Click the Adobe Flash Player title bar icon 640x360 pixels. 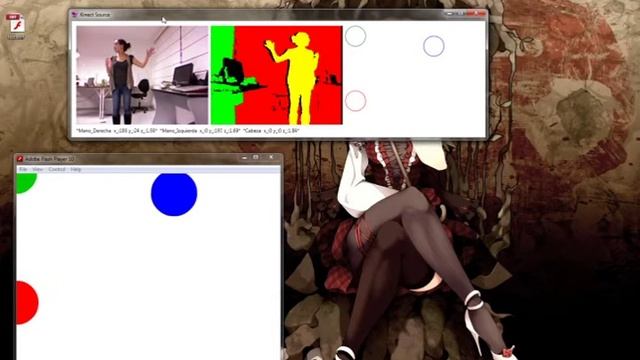[x=20, y=159]
